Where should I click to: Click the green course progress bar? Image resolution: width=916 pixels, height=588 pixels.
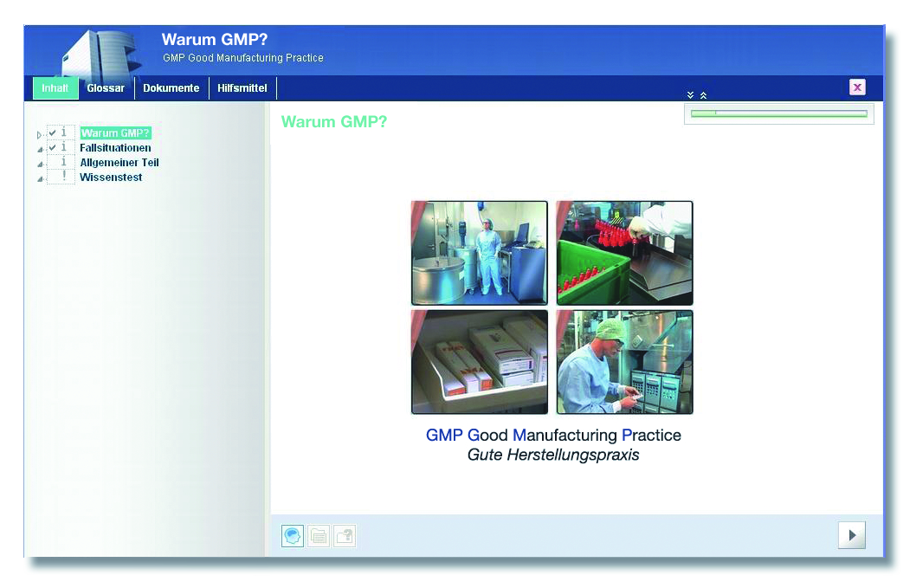[778, 113]
